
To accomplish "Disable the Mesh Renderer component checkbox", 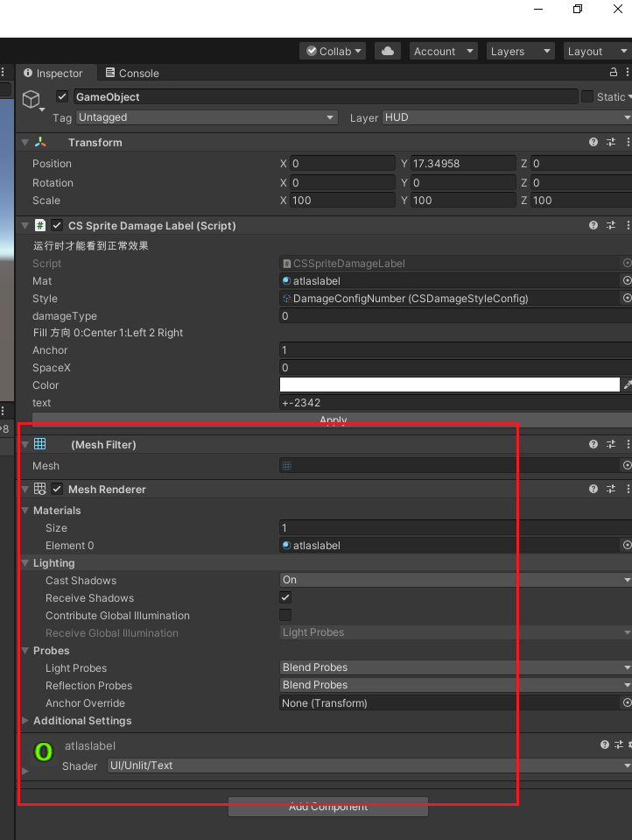I will (x=57, y=490).
